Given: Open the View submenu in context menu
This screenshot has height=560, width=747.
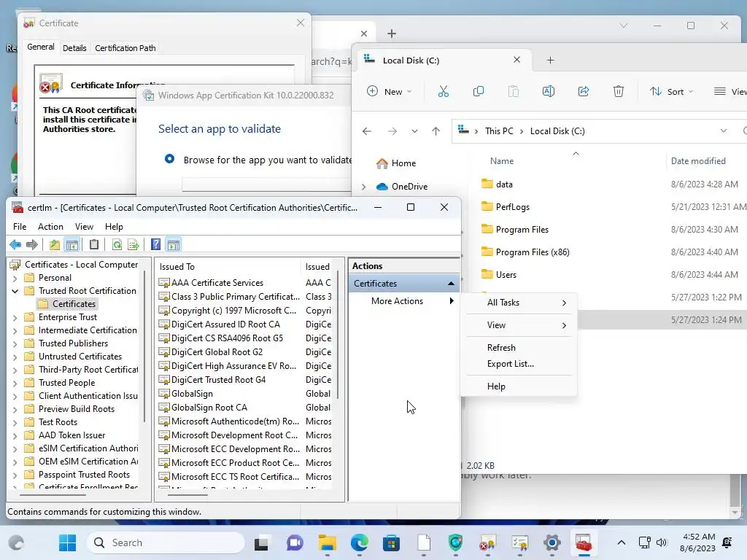Looking at the screenshot, I should [x=519, y=325].
